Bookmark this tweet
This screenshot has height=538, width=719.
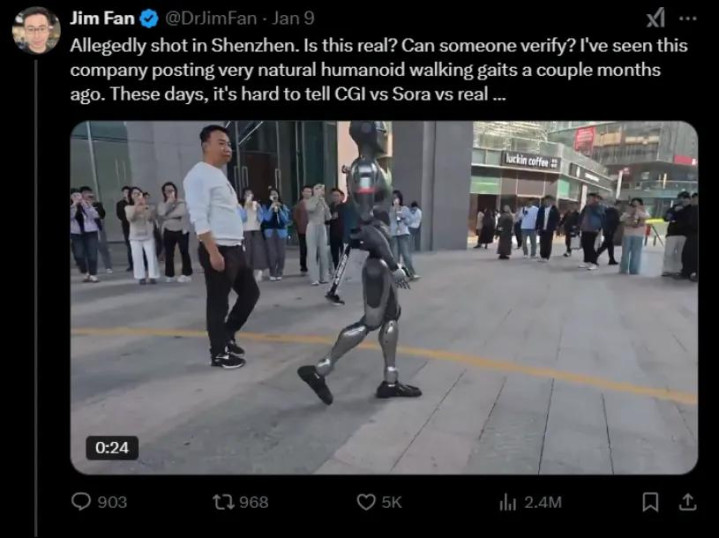(650, 502)
